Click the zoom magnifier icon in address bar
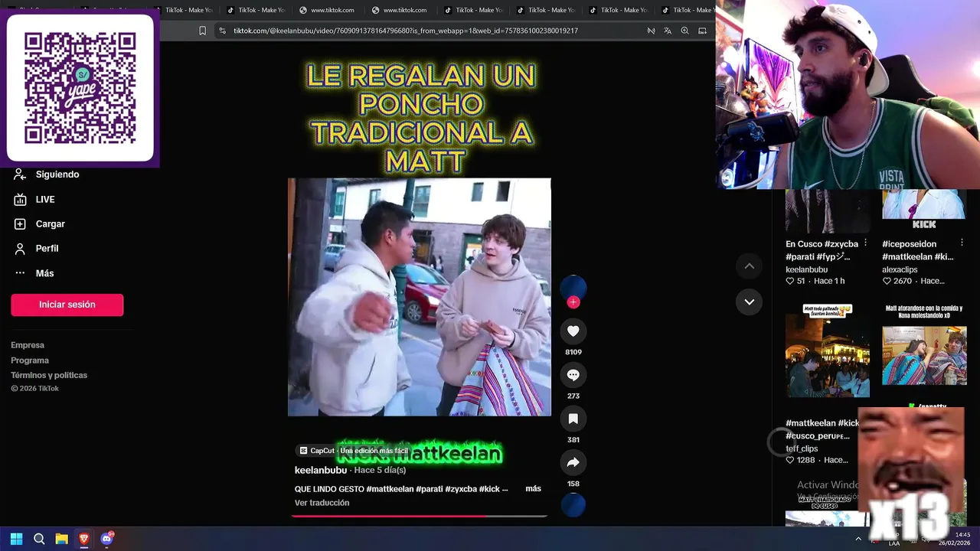The image size is (980, 551). point(684,31)
